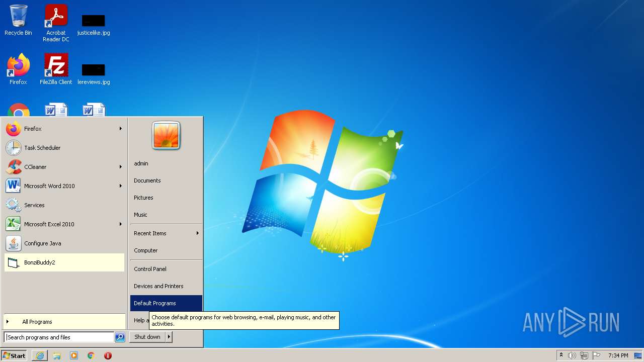This screenshot has height=362, width=644.
Task: Show hidden tray icons arrow
Action: [561, 355]
